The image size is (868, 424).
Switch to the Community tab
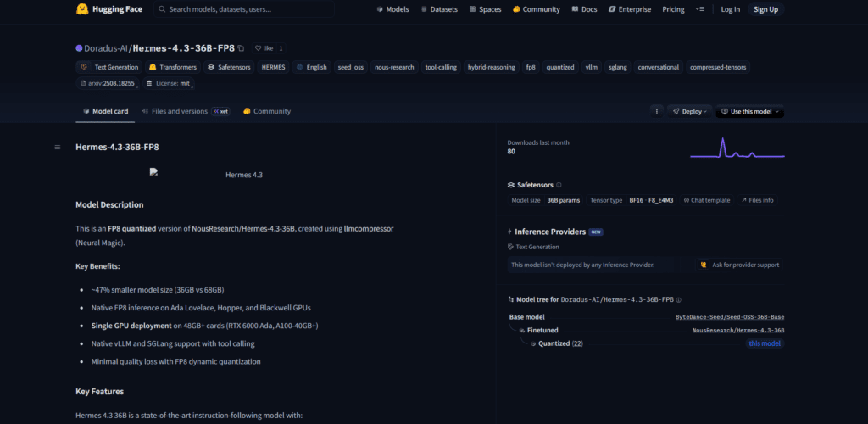(267, 111)
